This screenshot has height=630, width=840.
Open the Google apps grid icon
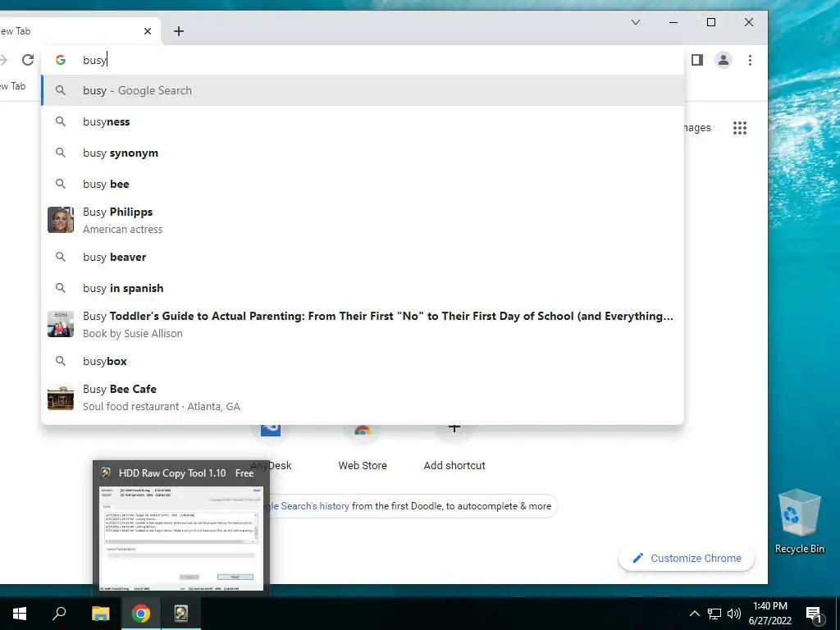pos(740,127)
